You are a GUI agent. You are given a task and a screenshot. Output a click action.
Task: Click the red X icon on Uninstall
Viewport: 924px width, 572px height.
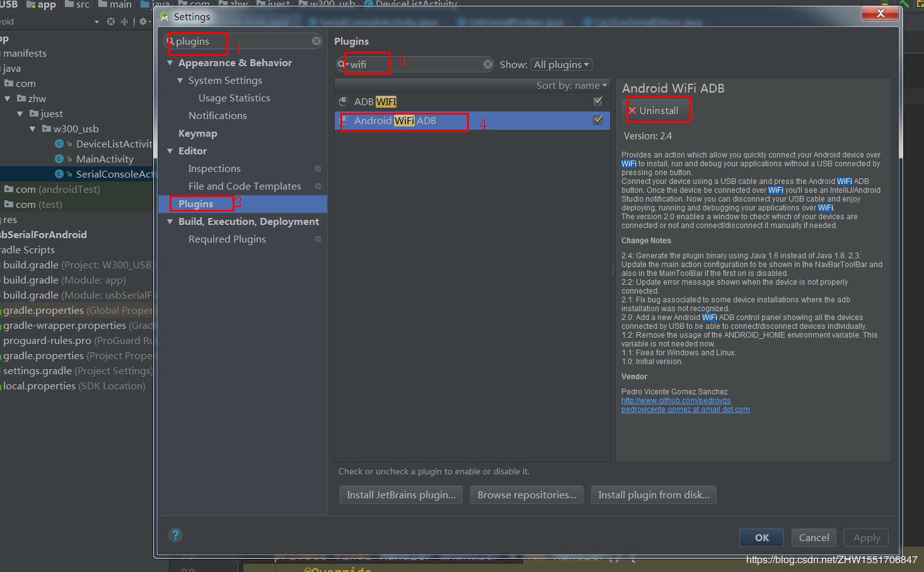[x=632, y=110]
